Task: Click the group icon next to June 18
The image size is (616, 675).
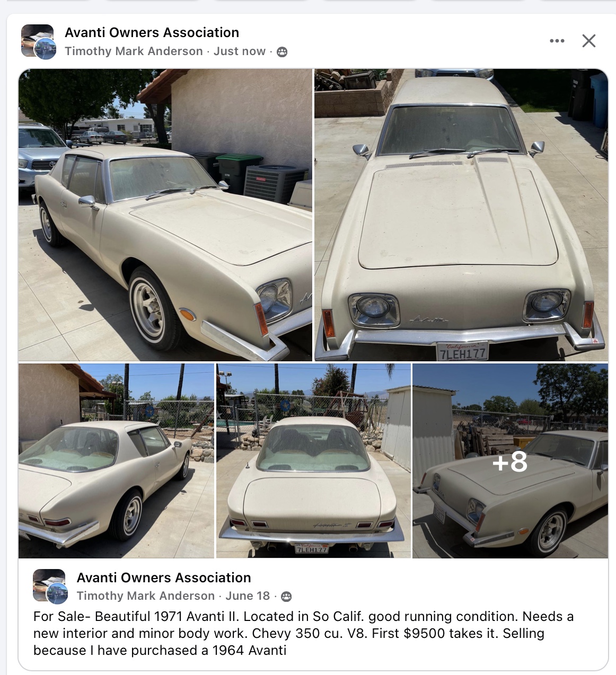Action: pyautogui.click(x=286, y=597)
